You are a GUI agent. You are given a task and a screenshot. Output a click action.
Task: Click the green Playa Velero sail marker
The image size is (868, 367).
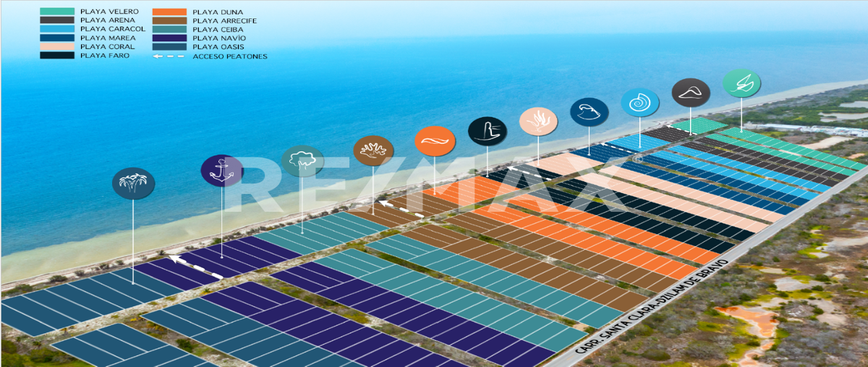click(x=741, y=83)
